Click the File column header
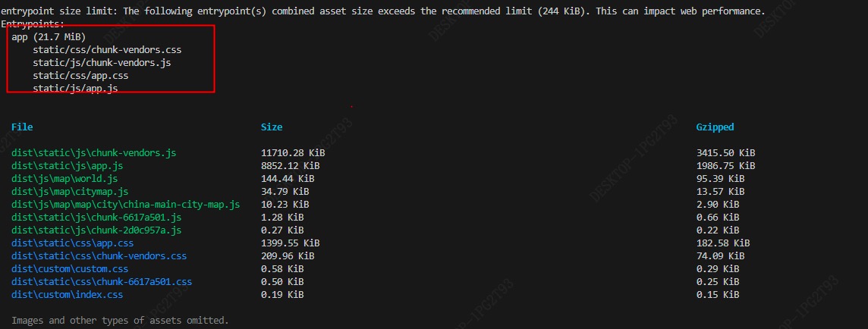The width and height of the screenshot is (868, 329). 22,127
